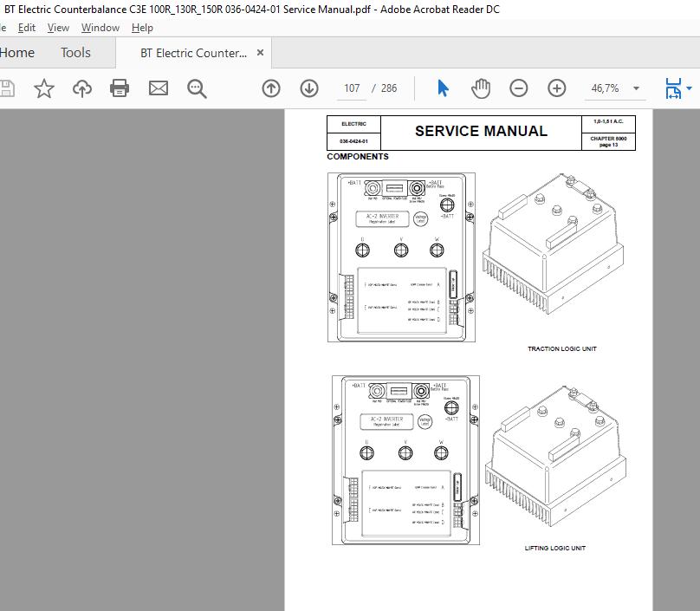Send file by email envelope icon
The width and height of the screenshot is (700, 611).
tap(159, 88)
